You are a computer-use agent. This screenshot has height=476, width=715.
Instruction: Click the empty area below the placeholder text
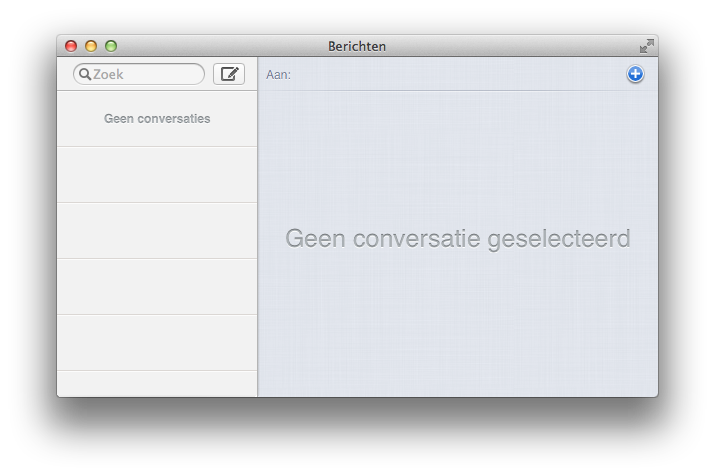457,330
